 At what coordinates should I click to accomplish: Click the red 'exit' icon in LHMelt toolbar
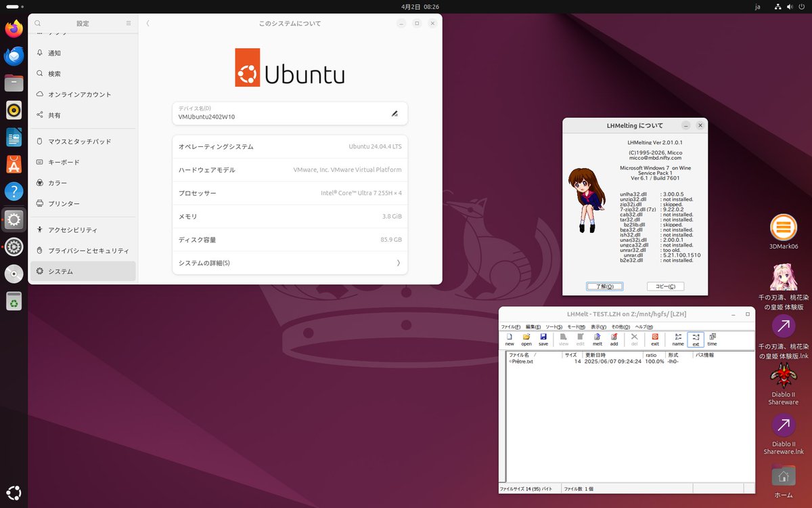655,339
